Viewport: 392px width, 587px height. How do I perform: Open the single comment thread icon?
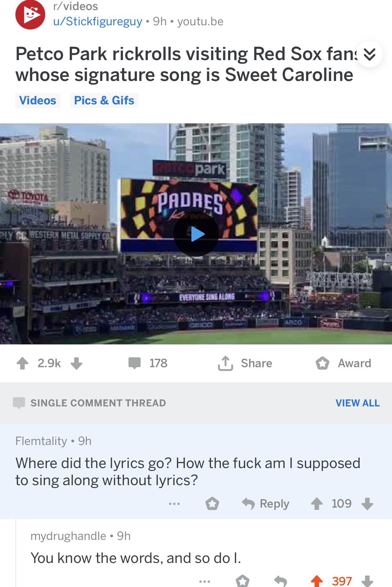pos(19,403)
